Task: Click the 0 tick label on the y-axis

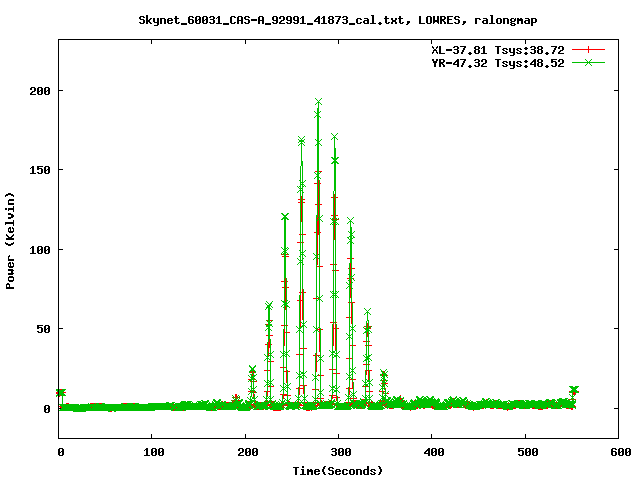Action: coord(47,409)
